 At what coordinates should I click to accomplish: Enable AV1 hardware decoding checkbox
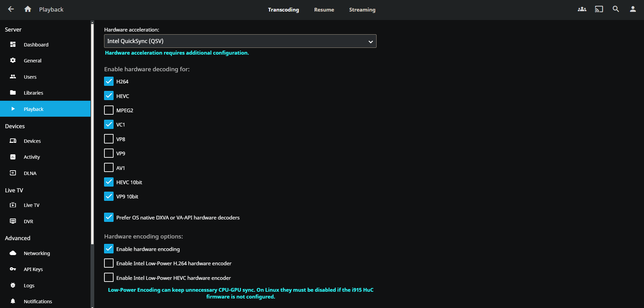[x=109, y=168]
